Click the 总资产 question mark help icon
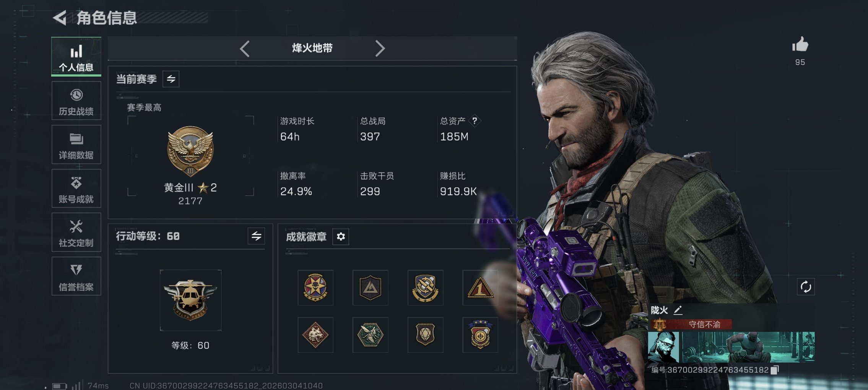Viewport: 868px width, 390px height. tap(475, 121)
